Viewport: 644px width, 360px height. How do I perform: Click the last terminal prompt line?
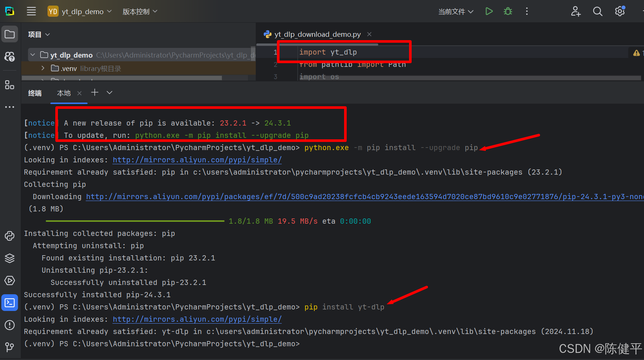point(162,344)
